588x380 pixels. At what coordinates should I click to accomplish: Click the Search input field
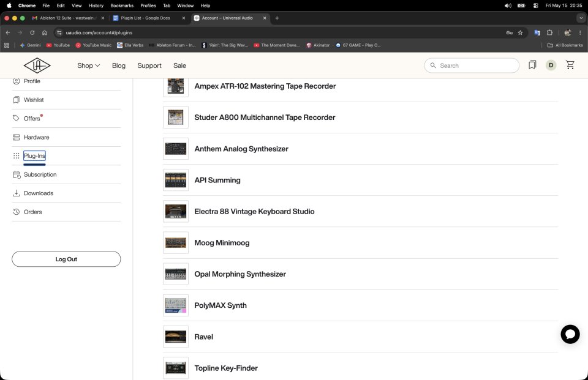472,65
